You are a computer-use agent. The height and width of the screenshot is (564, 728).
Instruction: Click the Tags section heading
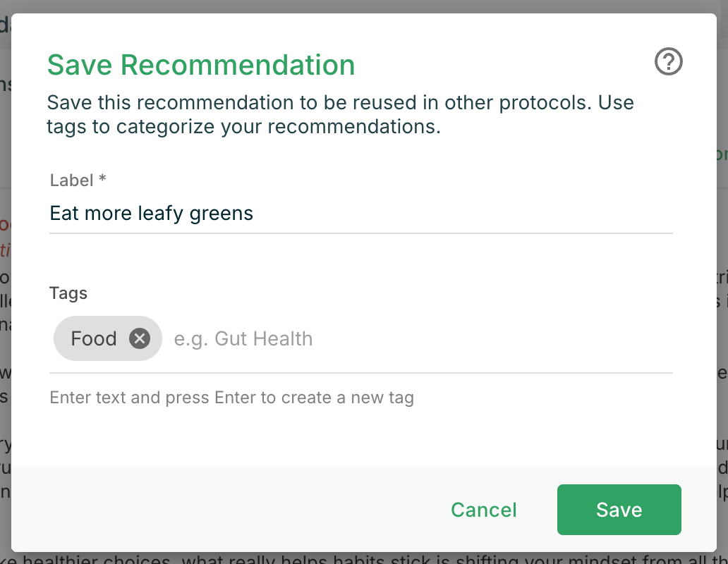(68, 293)
